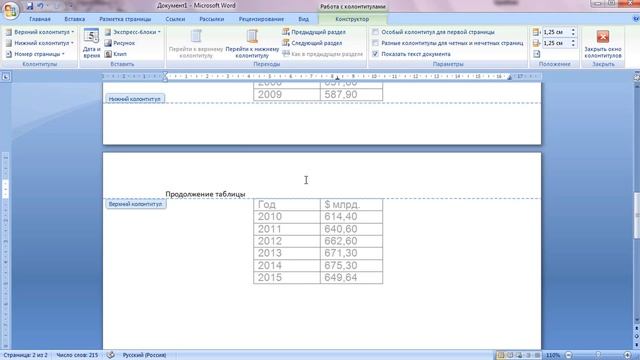Enable Особый колонтитул для первой страницы

coord(433,32)
